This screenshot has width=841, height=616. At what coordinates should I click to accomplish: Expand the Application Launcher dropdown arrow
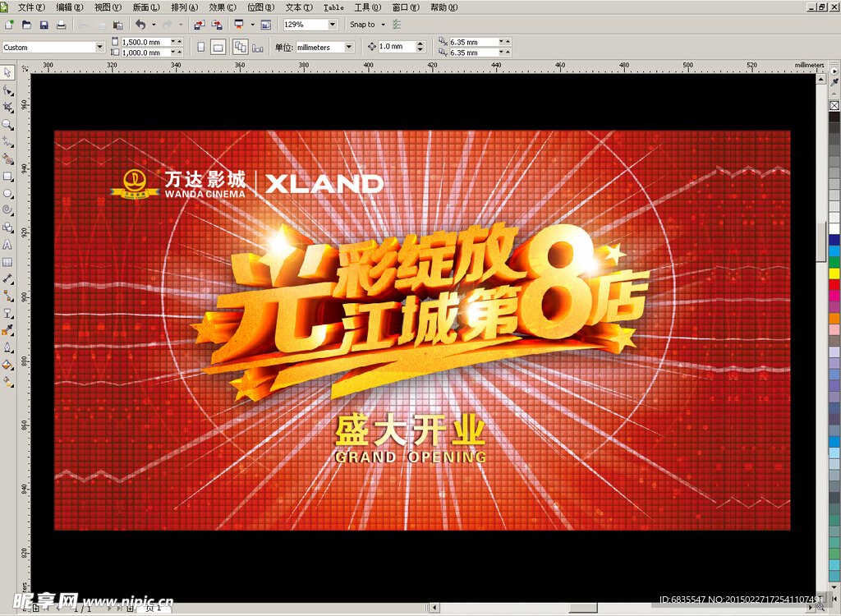click(252, 25)
